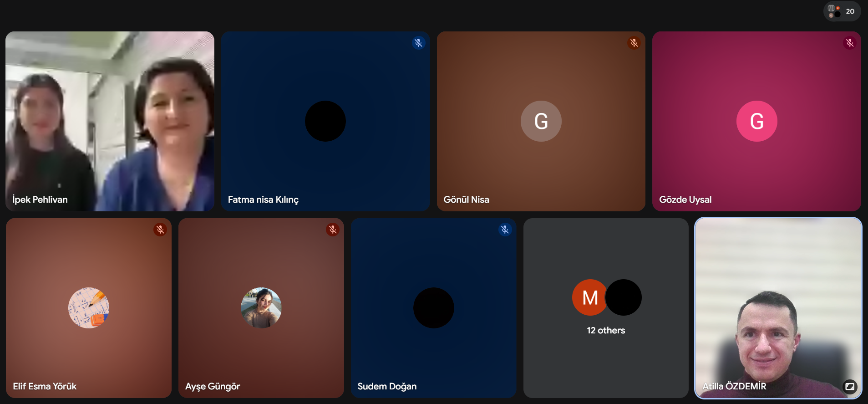
Task: Click muted mic icon on Ayşe Güngör tile
Action: (x=333, y=230)
